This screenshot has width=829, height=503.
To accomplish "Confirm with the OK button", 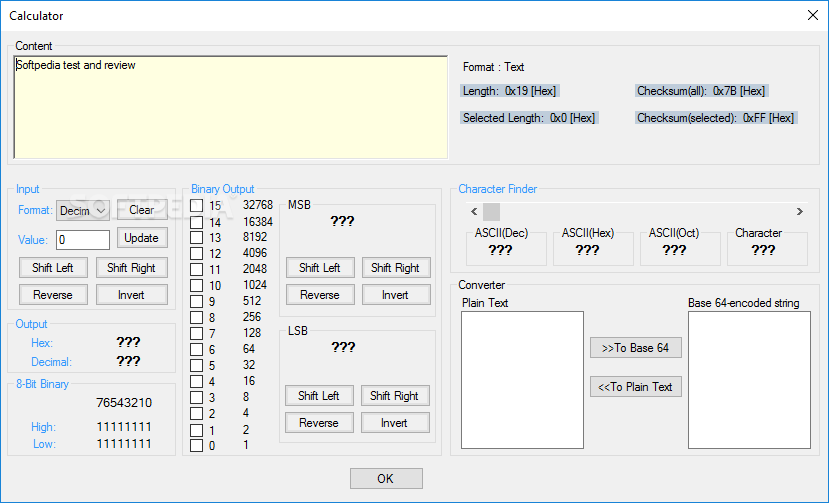I will pos(386,479).
